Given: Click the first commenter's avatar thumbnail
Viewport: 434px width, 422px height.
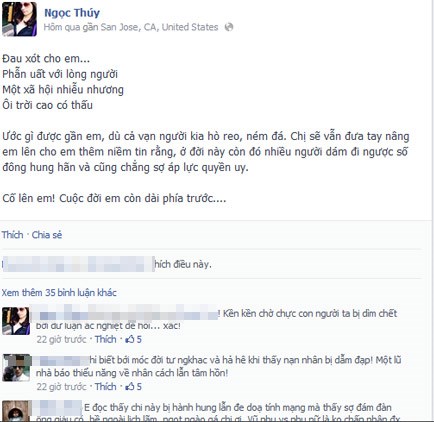Looking at the screenshot, I should [16, 321].
